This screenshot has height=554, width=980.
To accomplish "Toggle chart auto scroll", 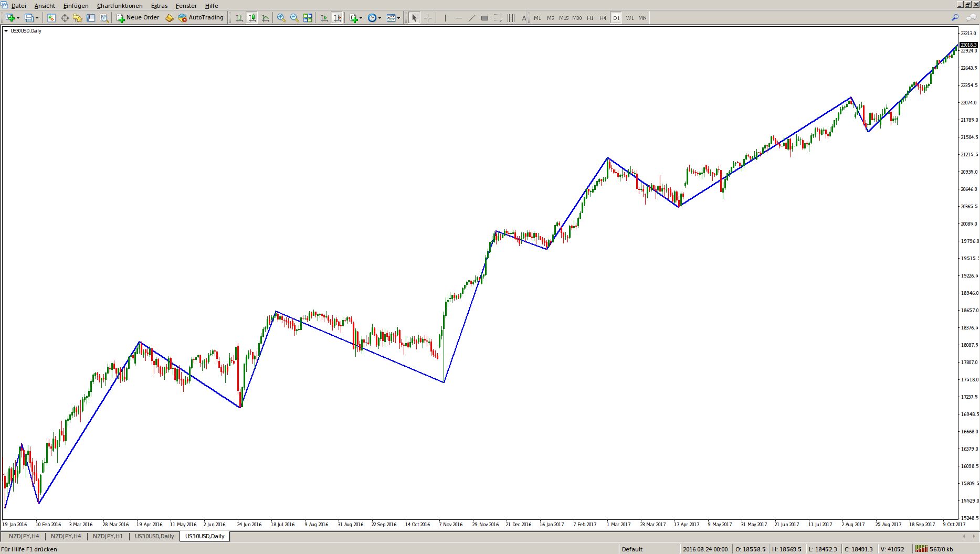I will tap(324, 18).
